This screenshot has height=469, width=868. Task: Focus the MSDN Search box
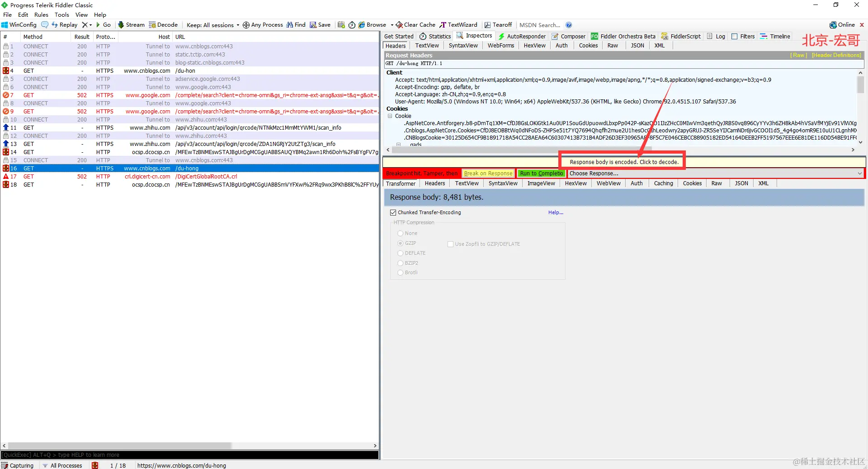(540, 25)
